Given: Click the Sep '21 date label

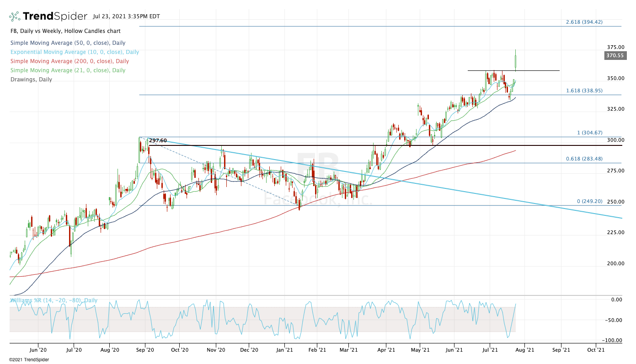Looking at the screenshot, I should click(x=561, y=350).
